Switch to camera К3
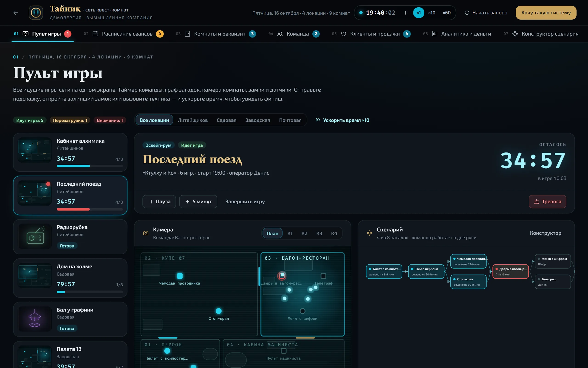The width and height of the screenshot is (588, 368). click(319, 233)
